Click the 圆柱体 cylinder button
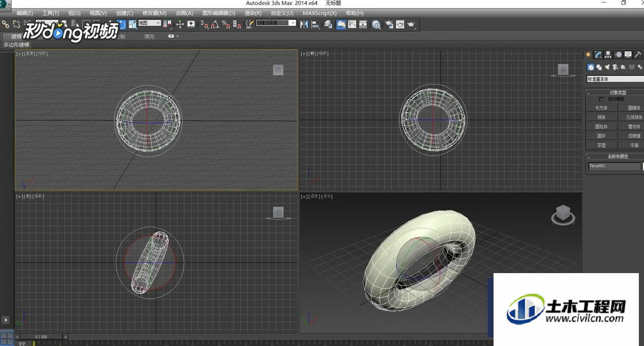644x346 pixels. tap(601, 126)
